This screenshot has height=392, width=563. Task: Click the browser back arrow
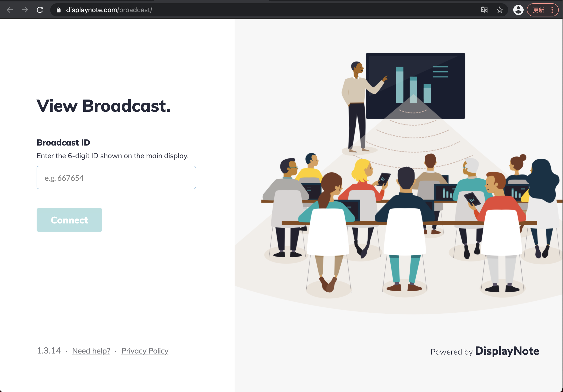point(10,10)
